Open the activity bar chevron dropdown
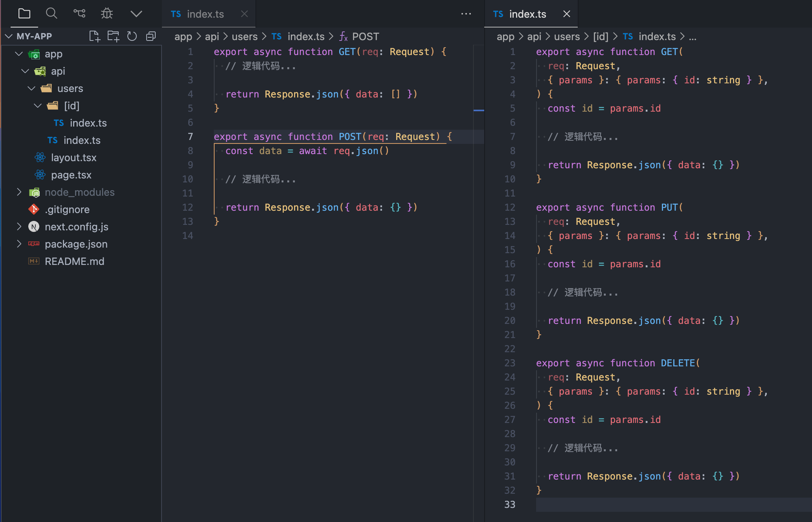 136,13
